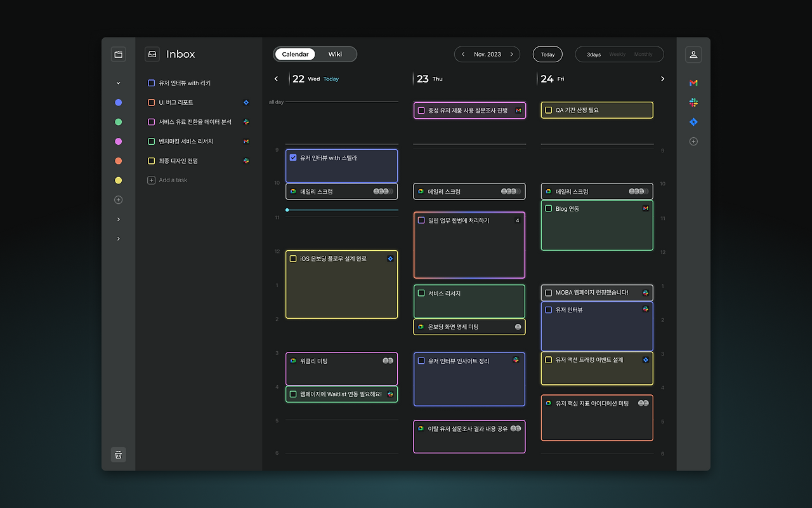
Task: Check the iOS 온보딩 플로우 설계 완료 task
Action: tap(293, 258)
